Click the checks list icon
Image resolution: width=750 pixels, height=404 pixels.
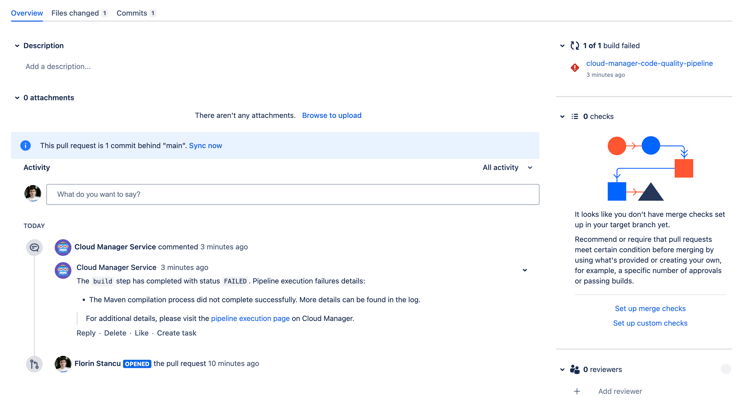tap(575, 117)
